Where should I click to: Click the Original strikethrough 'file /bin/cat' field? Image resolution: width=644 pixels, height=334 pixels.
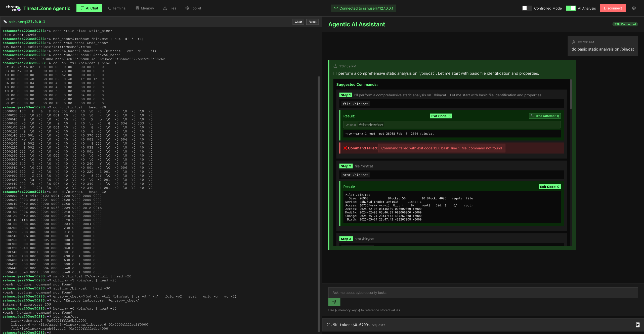pyautogui.click(x=452, y=125)
